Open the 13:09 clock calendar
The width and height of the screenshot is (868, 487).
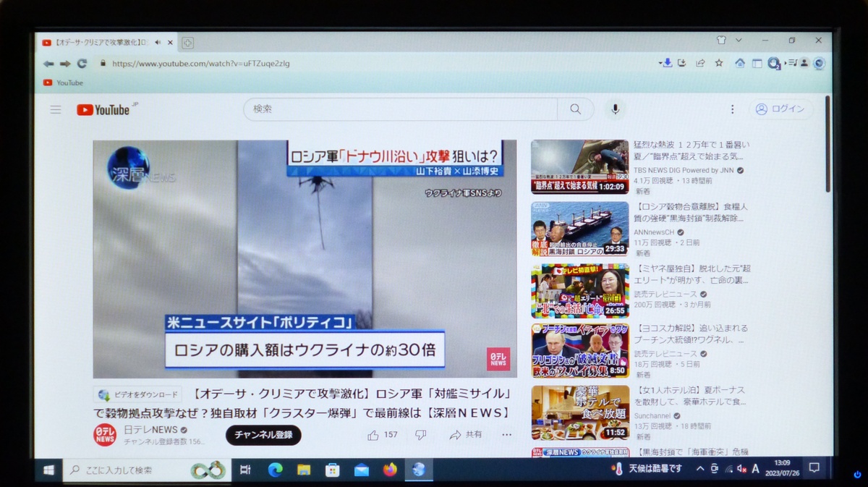point(782,469)
